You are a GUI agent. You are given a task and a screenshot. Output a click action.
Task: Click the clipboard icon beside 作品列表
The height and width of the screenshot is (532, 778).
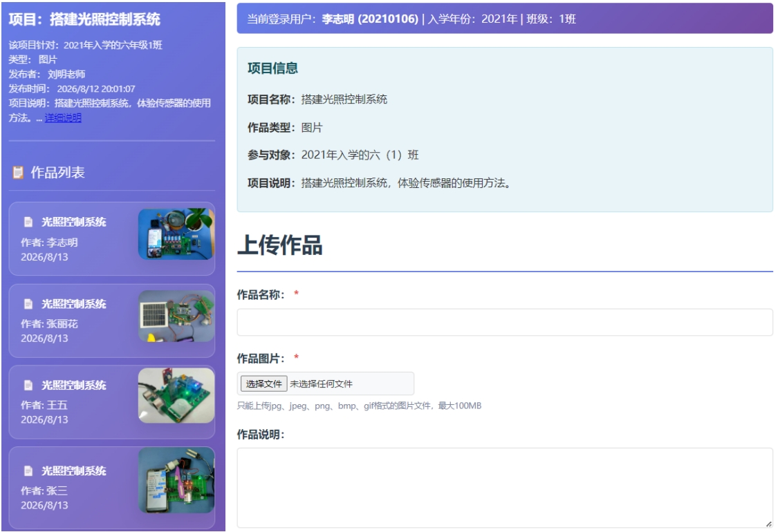pyautogui.click(x=18, y=172)
